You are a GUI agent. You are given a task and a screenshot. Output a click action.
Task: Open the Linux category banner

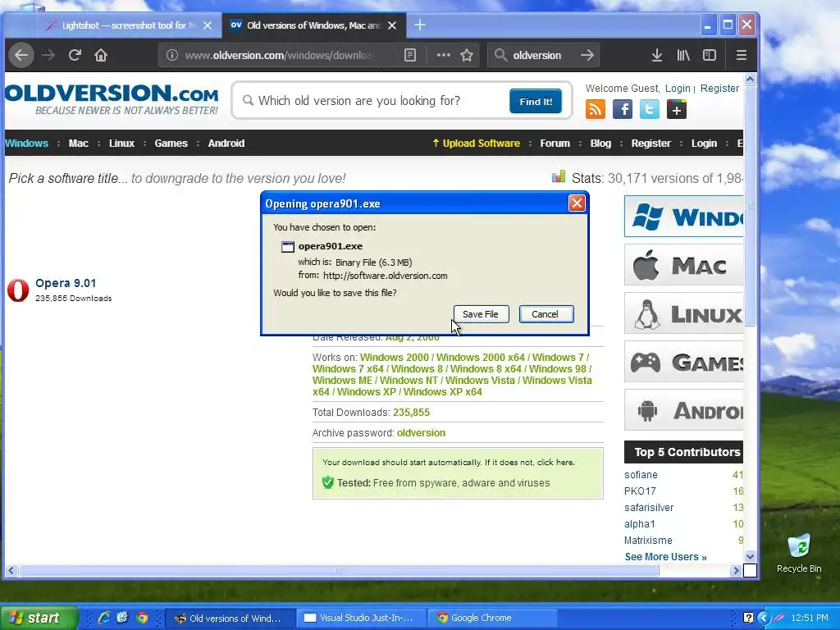click(x=684, y=313)
